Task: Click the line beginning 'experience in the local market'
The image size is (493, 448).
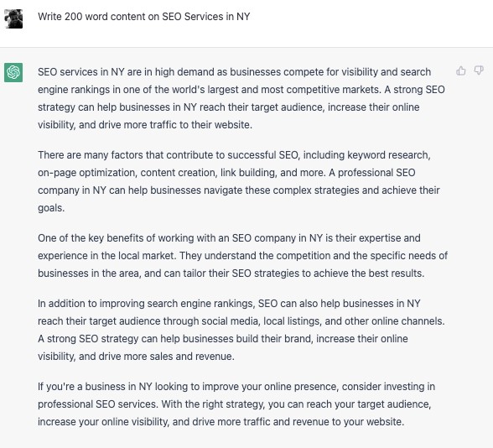Action: 243,256
